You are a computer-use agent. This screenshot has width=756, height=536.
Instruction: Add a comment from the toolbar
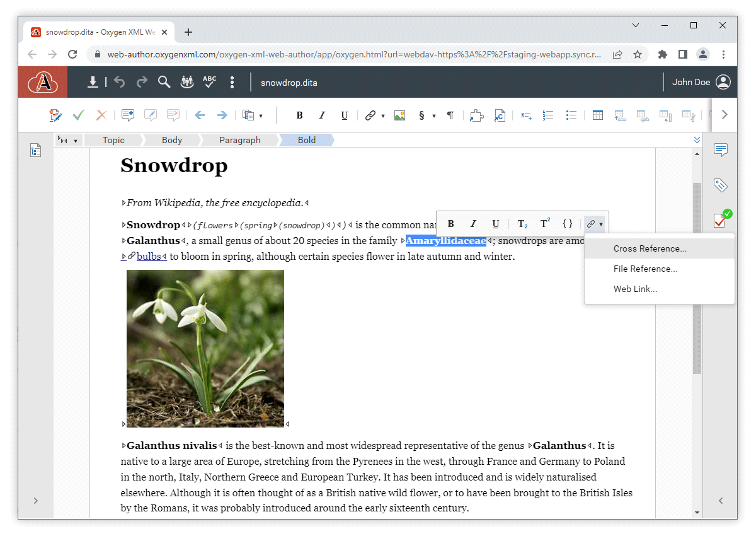(128, 115)
